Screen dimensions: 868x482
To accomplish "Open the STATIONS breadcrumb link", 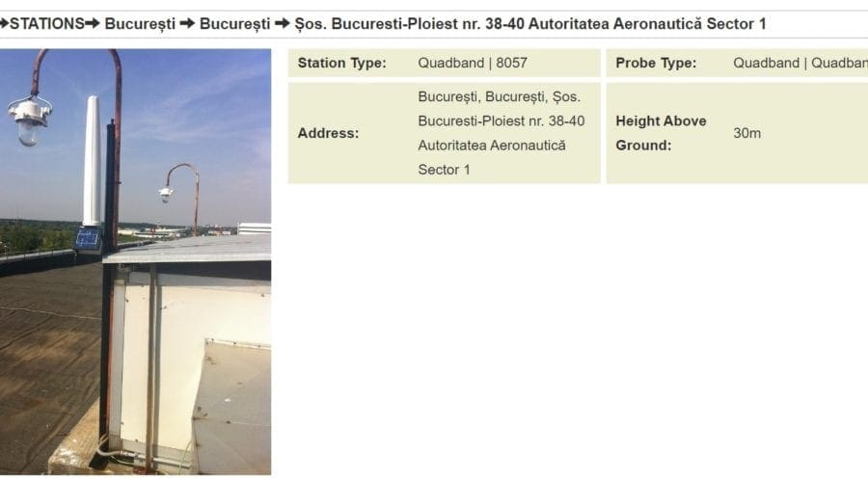I will pyautogui.click(x=47, y=24).
